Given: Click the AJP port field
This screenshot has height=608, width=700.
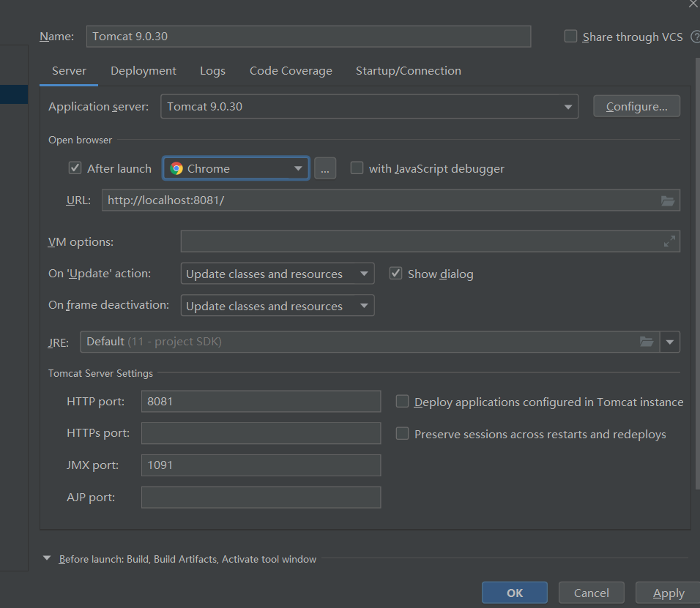Looking at the screenshot, I should (261, 498).
